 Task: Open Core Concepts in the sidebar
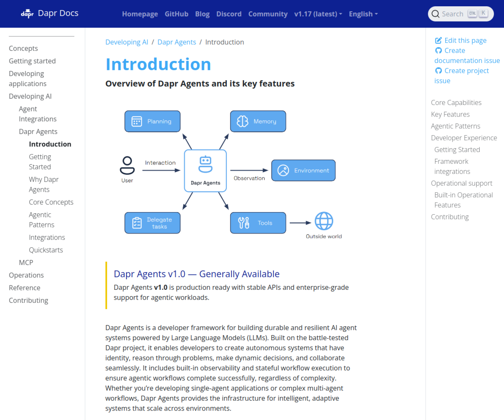pos(51,202)
